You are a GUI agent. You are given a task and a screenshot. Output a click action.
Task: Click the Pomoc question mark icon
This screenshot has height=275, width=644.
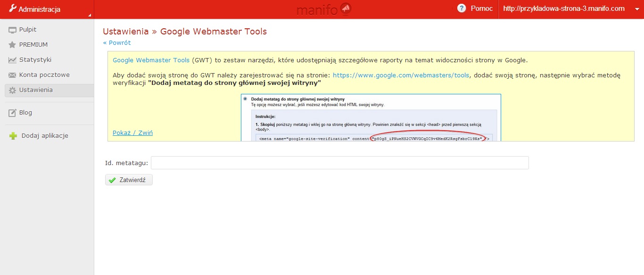[x=462, y=8]
